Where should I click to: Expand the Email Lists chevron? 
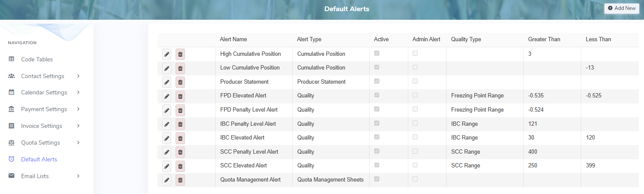tap(78, 176)
